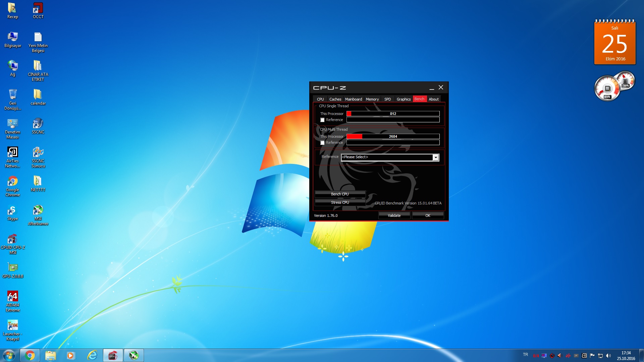Viewport: 644px width, 362px height.
Task: Open the calendar folder icon
Action: click(38, 97)
